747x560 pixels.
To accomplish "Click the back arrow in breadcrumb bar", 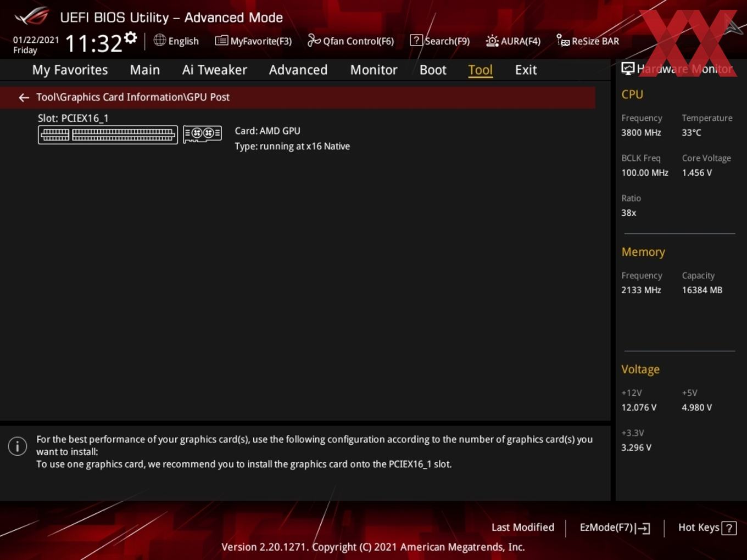I will pos(24,98).
